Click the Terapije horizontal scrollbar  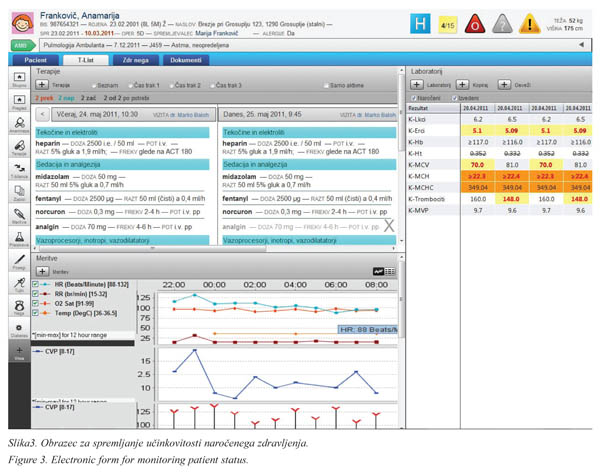152,248
